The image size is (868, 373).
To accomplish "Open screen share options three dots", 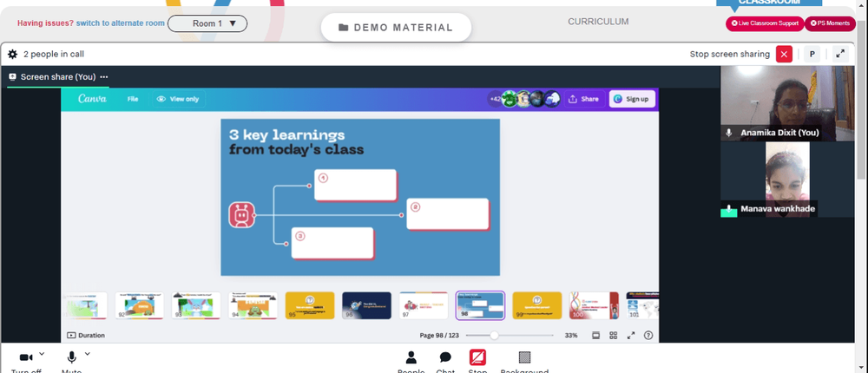I will (x=104, y=77).
